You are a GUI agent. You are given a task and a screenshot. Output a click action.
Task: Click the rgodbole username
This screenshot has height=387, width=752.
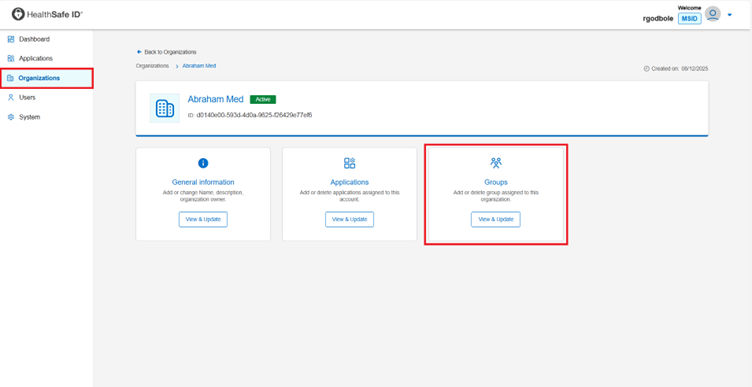pyautogui.click(x=658, y=19)
